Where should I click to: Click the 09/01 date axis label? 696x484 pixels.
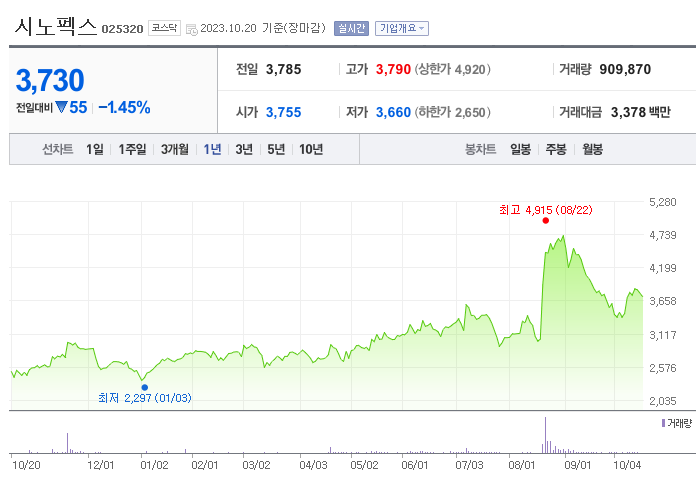tap(577, 465)
